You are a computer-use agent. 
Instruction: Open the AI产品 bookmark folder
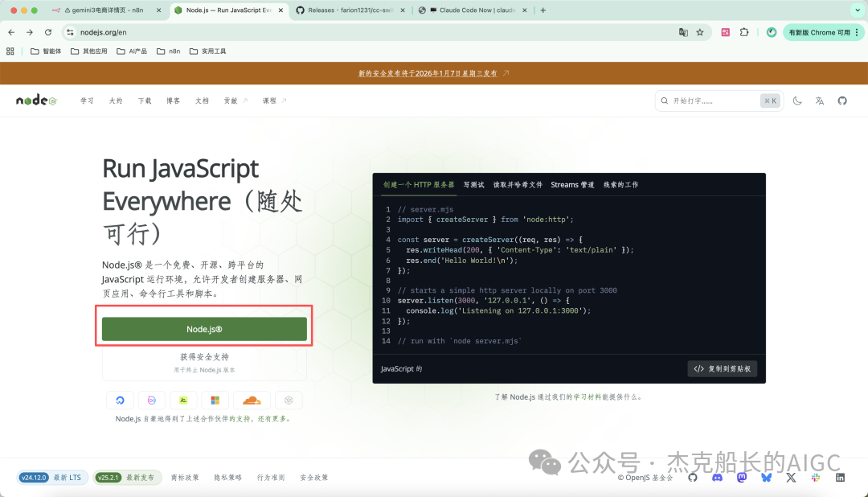coord(132,51)
